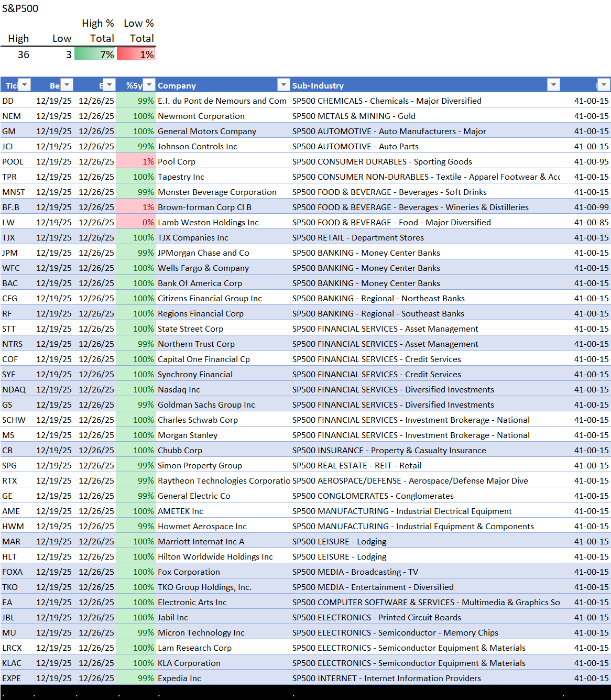Image resolution: width=611 pixels, height=700 pixels.
Task: Open the Company column filter dropdown
Action: click(x=283, y=85)
